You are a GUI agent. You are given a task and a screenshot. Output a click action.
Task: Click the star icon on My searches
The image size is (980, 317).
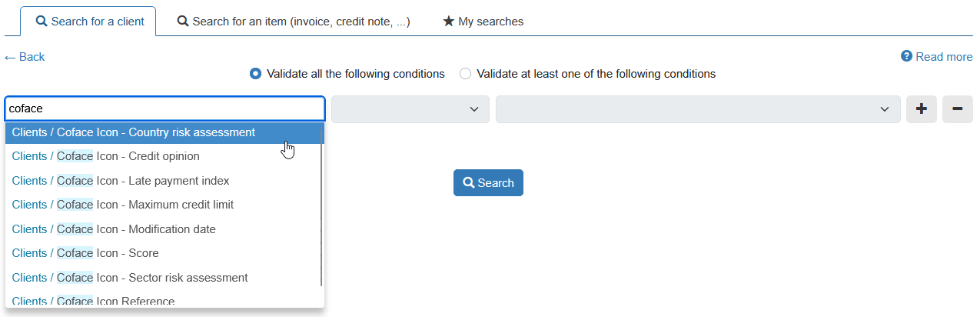point(449,22)
